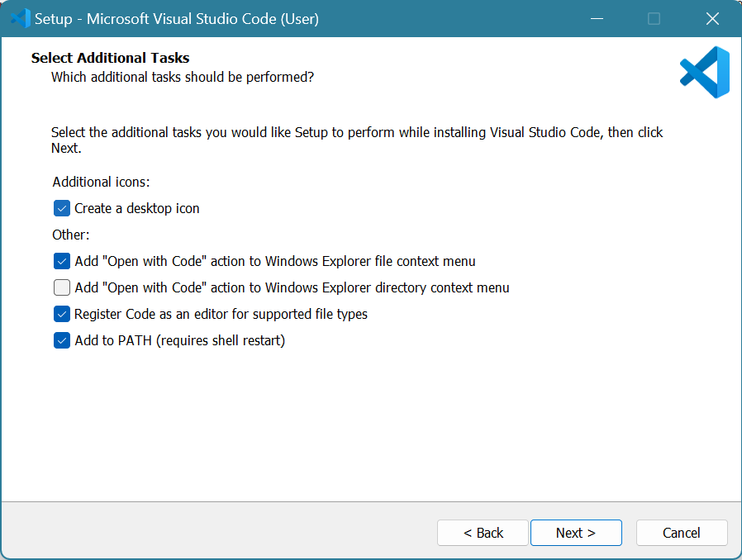Uncheck the Register Code as an editor checkbox

point(62,314)
